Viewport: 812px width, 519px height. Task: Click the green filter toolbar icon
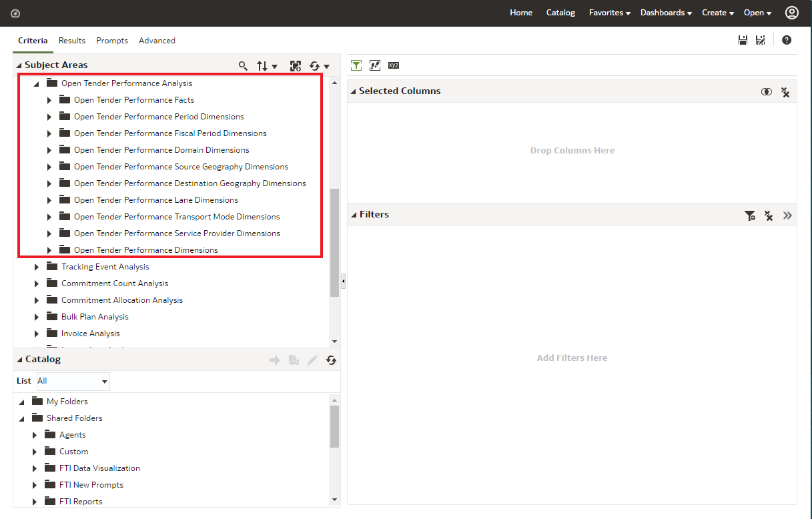pyautogui.click(x=356, y=65)
